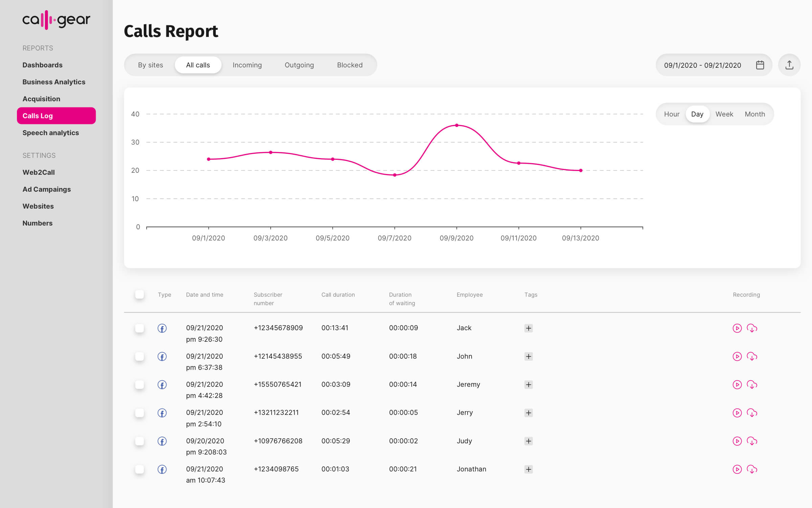The height and width of the screenshot is (508, 812).
Task: Switch chart granularity to Week
Action: tap(724, 114)
